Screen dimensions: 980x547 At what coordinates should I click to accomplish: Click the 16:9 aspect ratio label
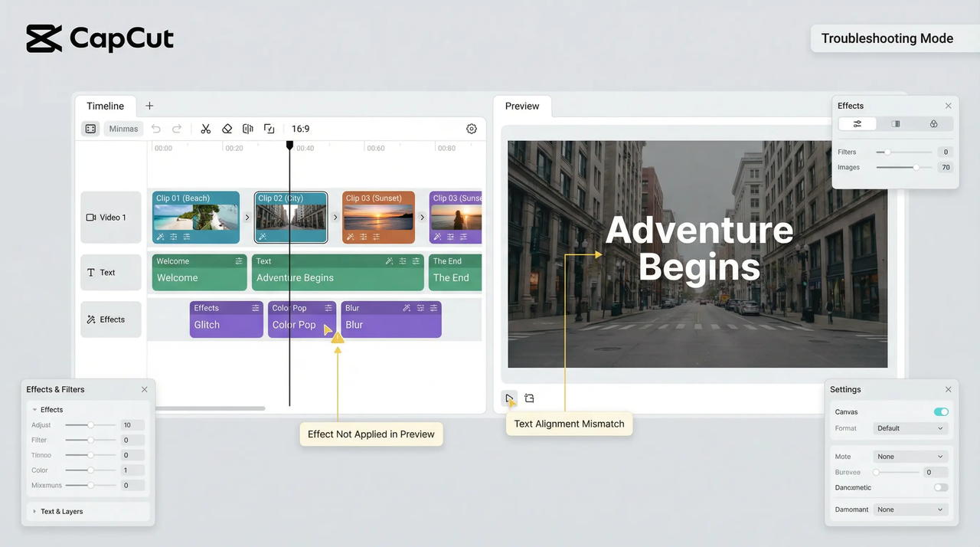tap(301, 129)
